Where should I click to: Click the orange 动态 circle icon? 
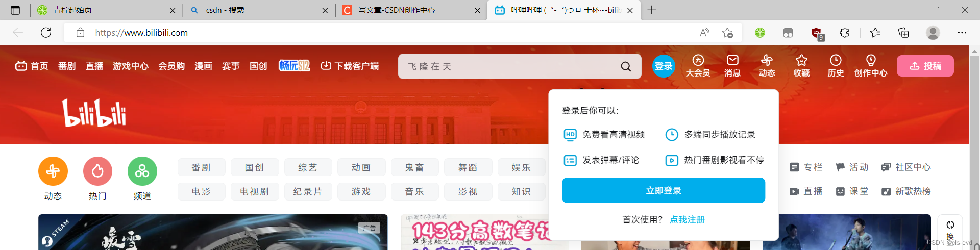(53, 171)
